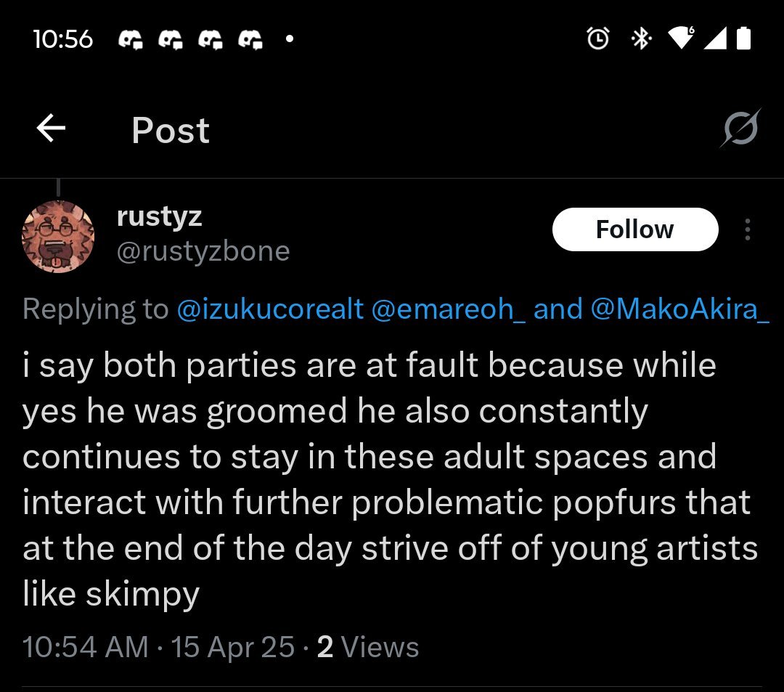Open the Grok icon in header
Screen dimensions: 784x692
(x=740, y=129)
